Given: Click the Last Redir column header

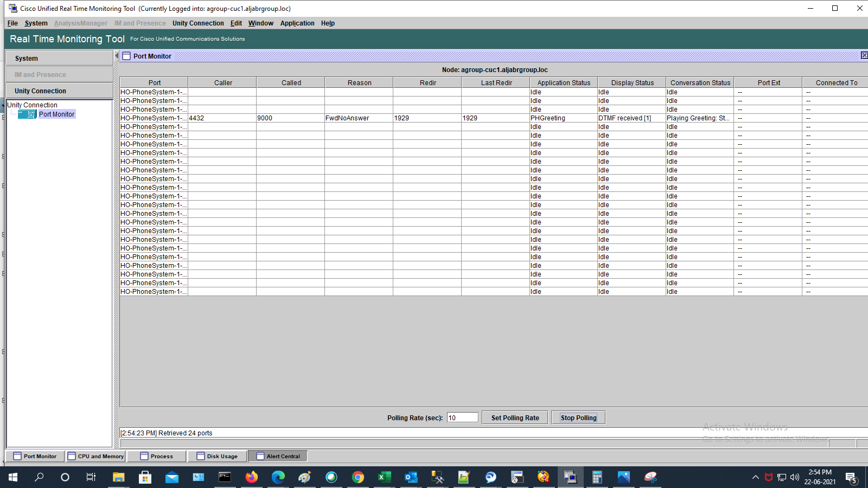Looking at the screenshot, I should (x=496, y=82).
